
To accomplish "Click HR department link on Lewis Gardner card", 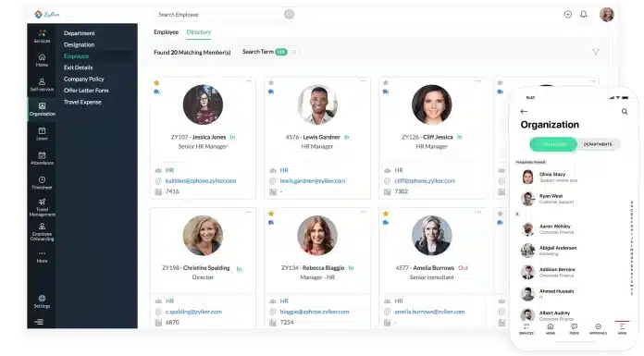I will pos(284,170).
